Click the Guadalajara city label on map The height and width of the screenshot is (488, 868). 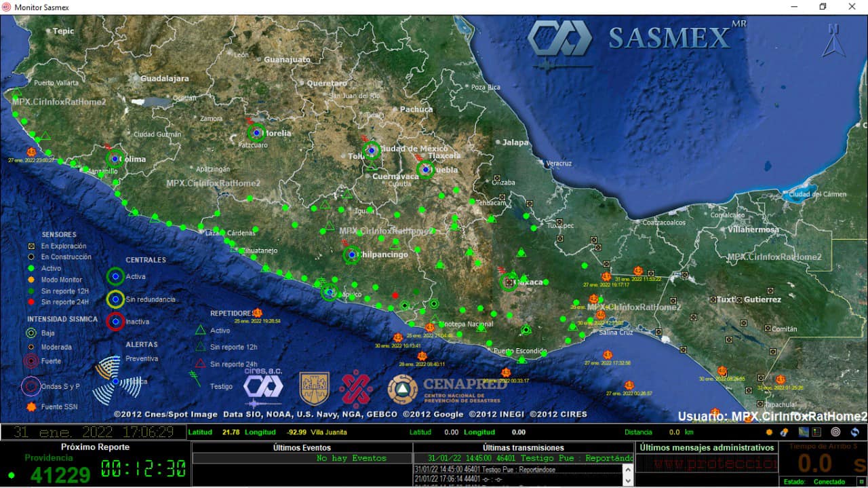point(164,78)
